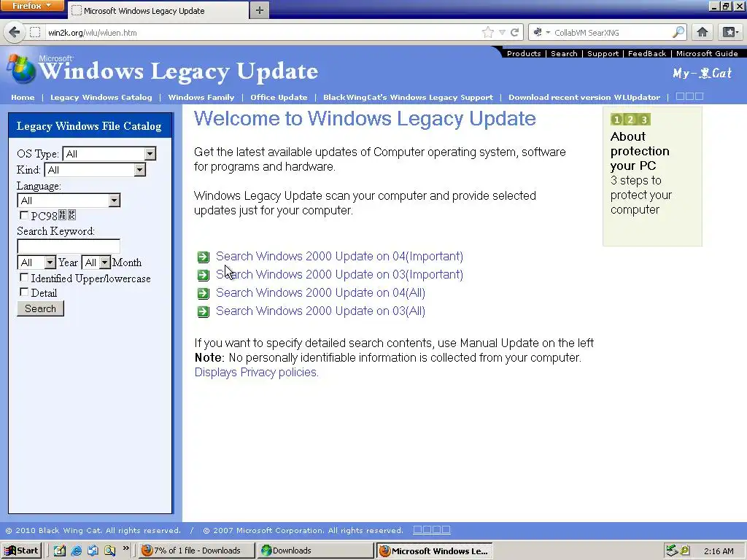Open a new tab with plus button
The height and width of the screenshot is (560, 747).
(x=260, y=10)
